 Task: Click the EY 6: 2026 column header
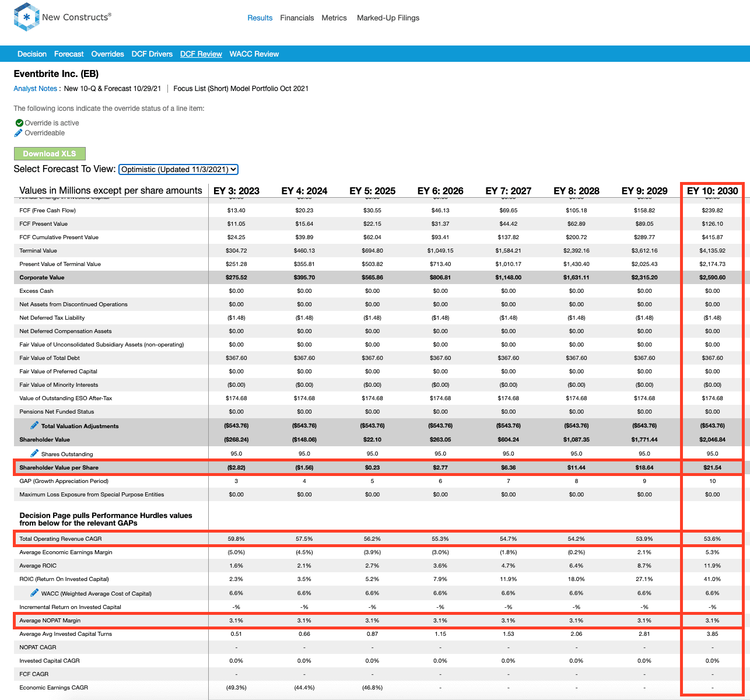coord(440,191)
